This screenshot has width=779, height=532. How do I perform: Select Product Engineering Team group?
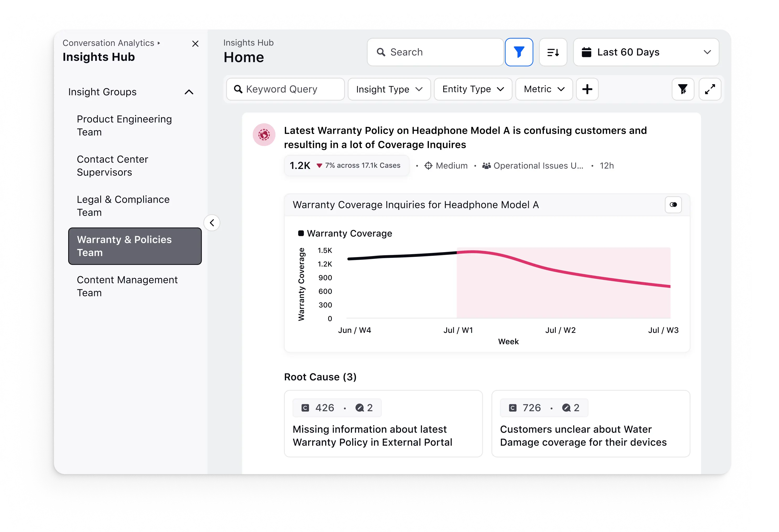click(x=124, y=125)
